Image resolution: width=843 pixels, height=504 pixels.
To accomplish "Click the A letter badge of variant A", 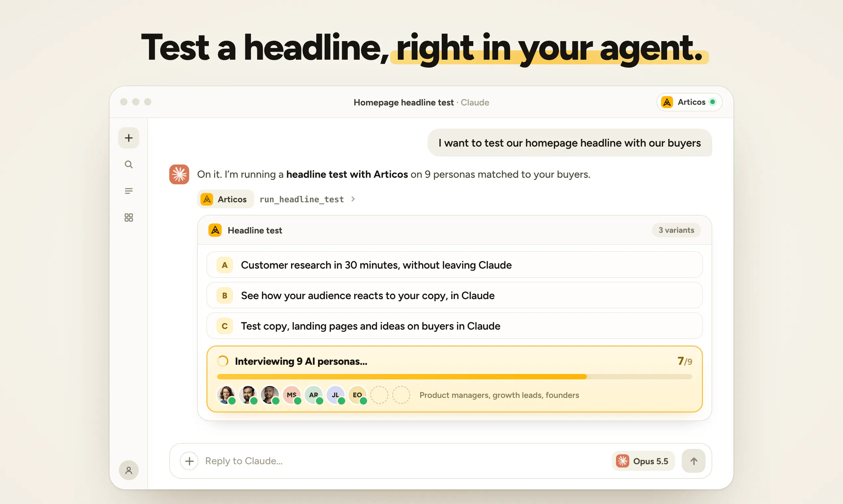I will point(225,265).
